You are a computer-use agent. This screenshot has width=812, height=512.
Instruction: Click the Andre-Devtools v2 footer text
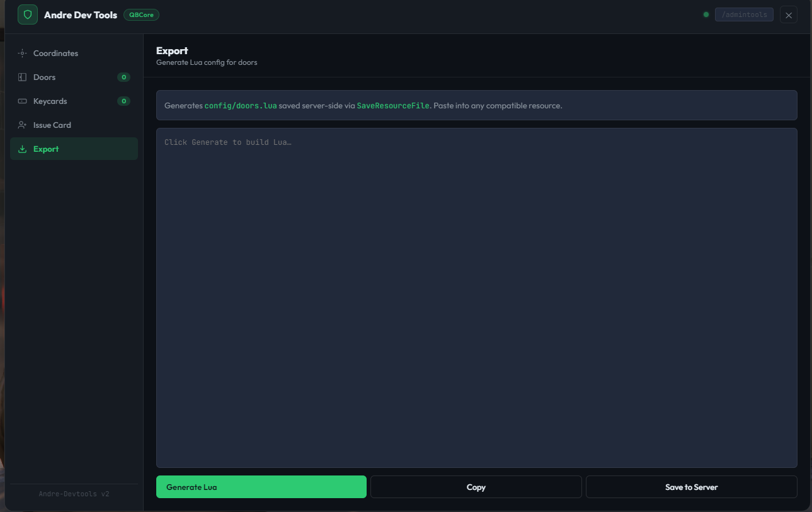coord(74,494)
